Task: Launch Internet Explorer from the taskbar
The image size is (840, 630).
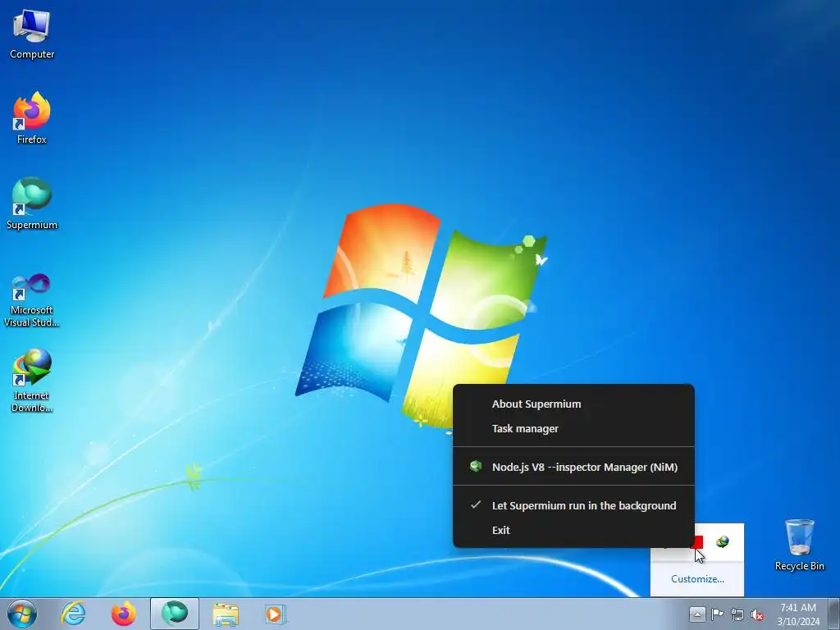Action: [x=73, y=614]
